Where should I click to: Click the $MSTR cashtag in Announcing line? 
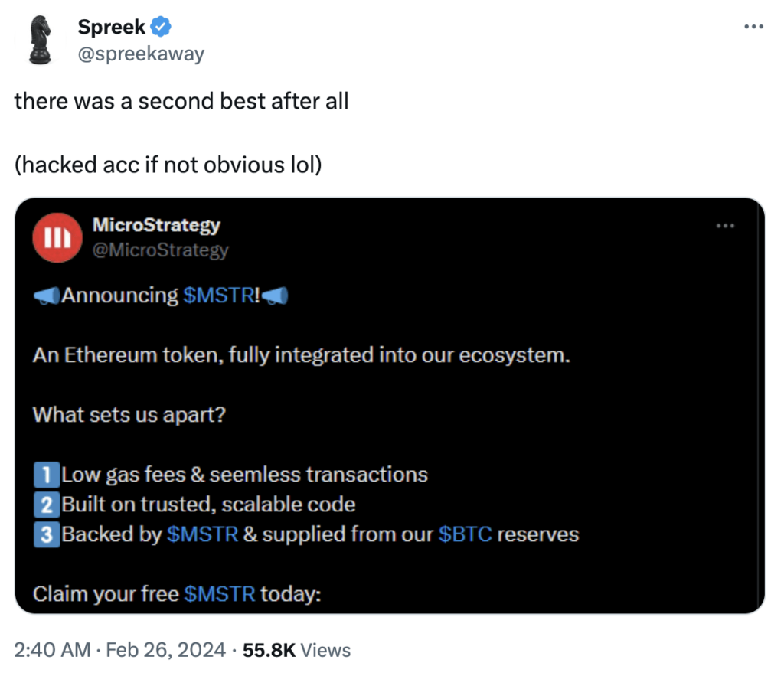click(218, 295)
